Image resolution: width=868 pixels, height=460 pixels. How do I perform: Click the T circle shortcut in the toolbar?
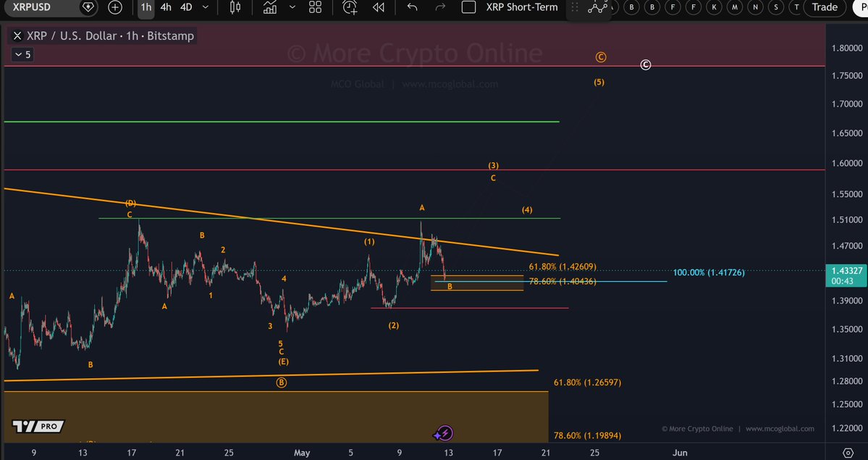pos(796,7)
